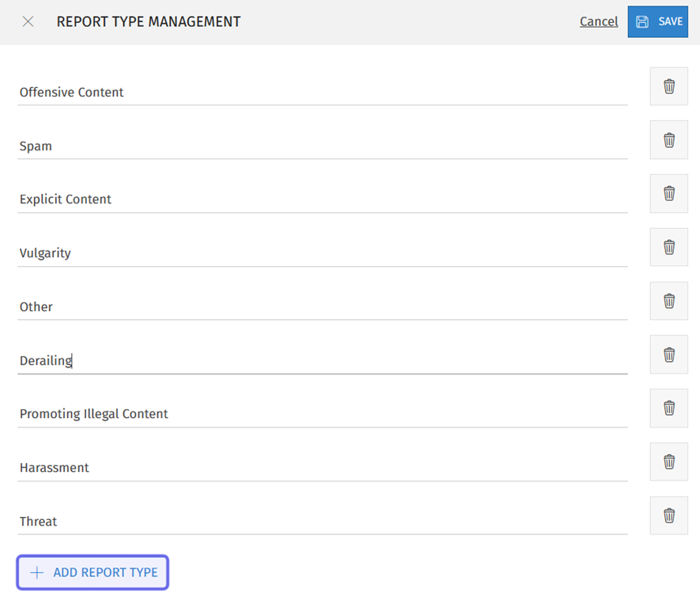This screenshot has height=604, width=700.
Task: Delete the Other report type
Action: point(668,301)
